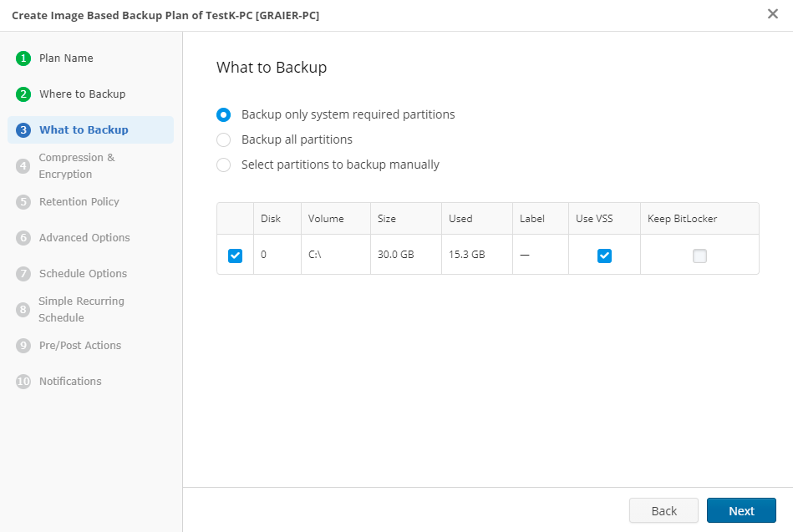Image resolution: width=793 pixels, height=532 pixels.
Task: Click the step 1 Plan Name circle icon
Action: 23,58
